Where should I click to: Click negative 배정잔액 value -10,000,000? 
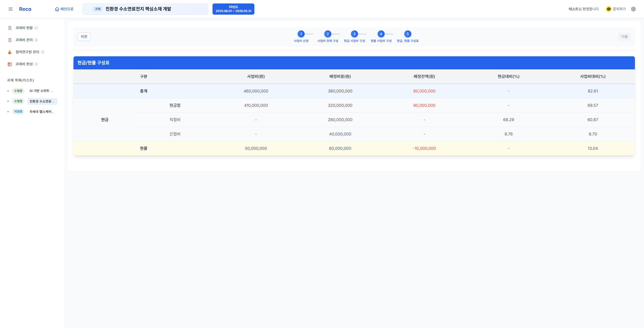[424, 148]
